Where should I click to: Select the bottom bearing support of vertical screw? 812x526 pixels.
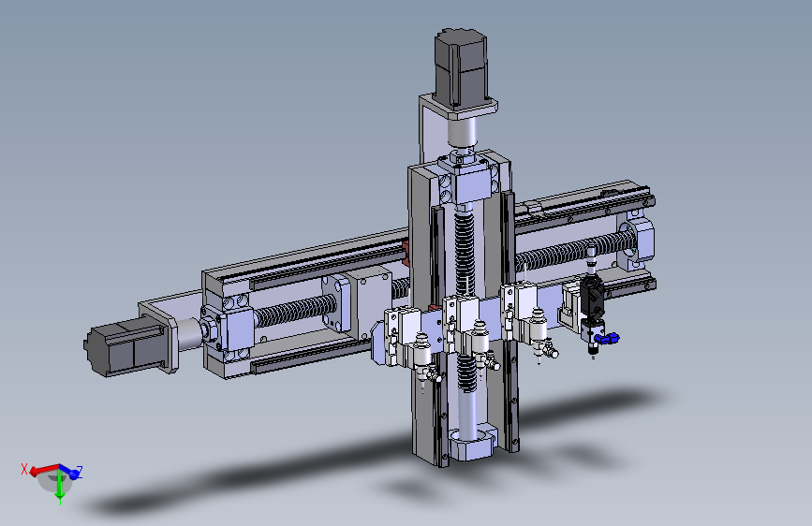(472, 442)
